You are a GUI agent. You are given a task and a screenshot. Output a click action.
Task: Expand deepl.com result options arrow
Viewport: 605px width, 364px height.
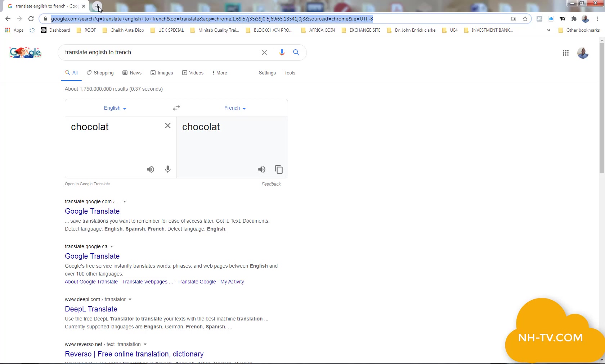coord(130,300)
